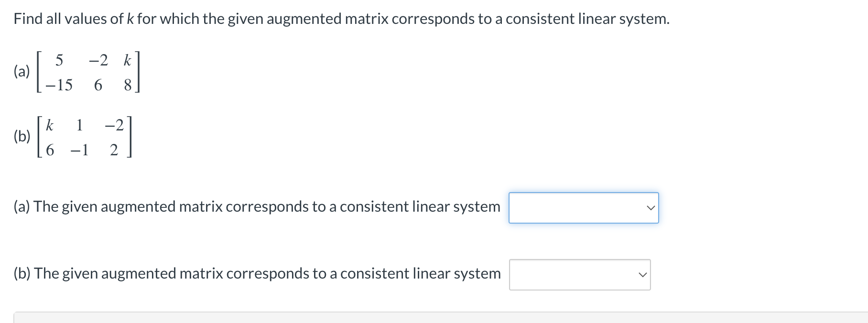
Task: Open the answer dropdown for part (b)
Action: [579, 274]
